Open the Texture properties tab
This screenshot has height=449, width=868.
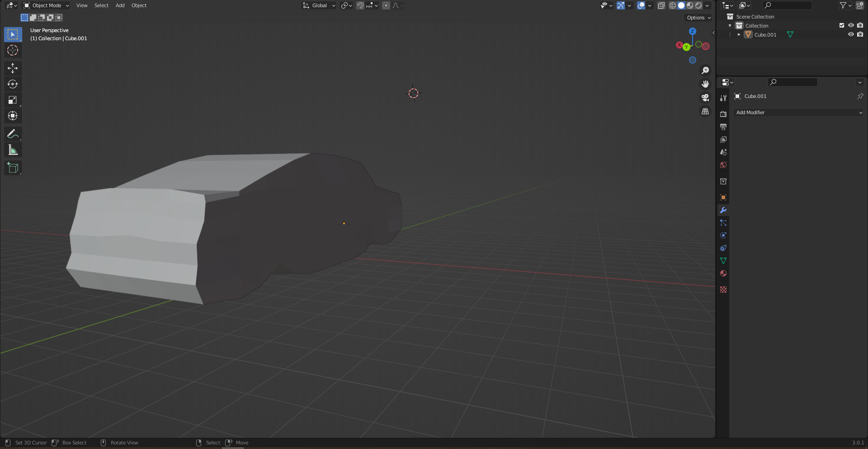(723, 290)
